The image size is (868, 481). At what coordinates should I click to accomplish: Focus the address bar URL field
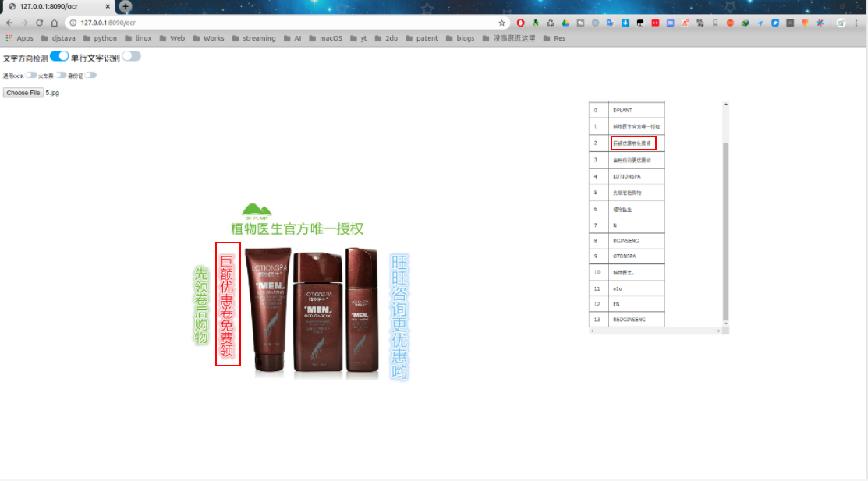(288, 23)
